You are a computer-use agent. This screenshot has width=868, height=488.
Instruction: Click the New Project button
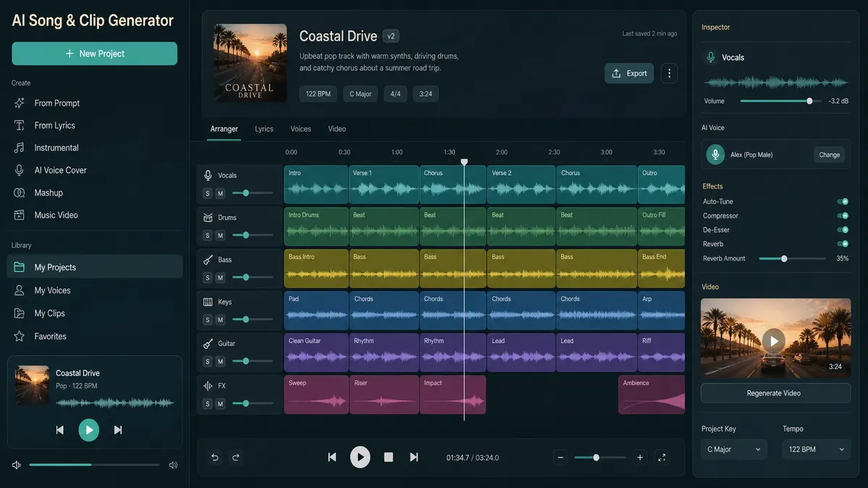coord(94,53)
